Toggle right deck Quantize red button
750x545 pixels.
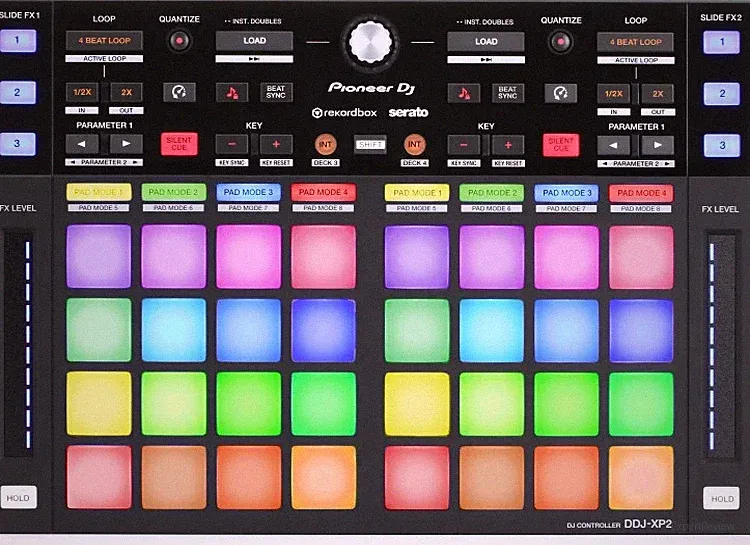point(561,42)
